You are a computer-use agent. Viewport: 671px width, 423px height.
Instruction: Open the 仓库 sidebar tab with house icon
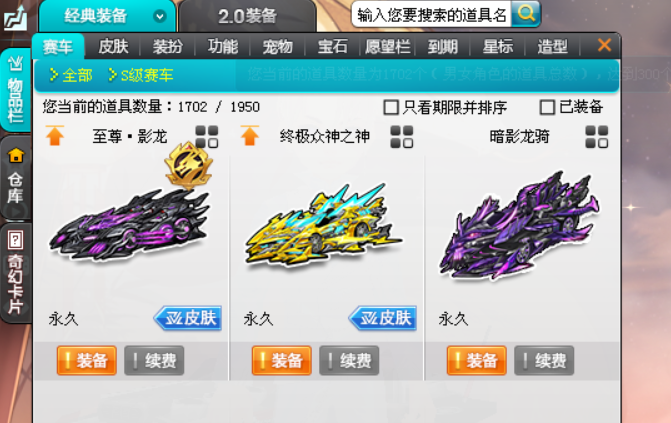[x=15, y=178]
